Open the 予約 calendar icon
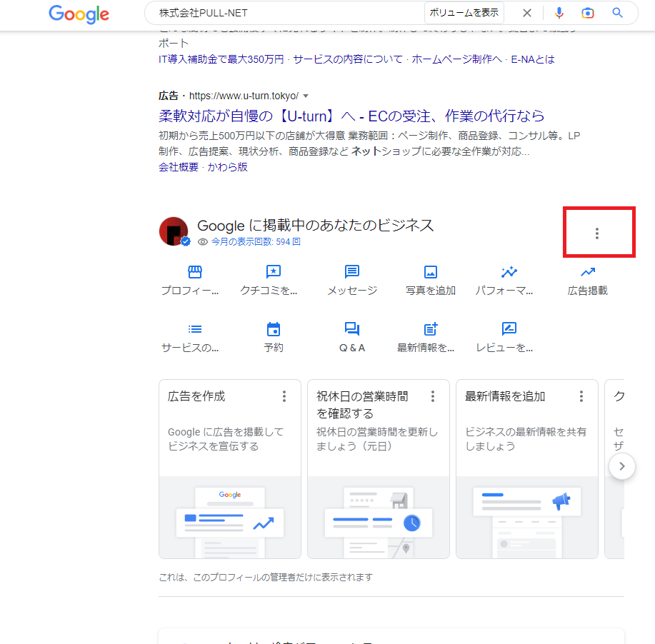 (x=273, y=329)
